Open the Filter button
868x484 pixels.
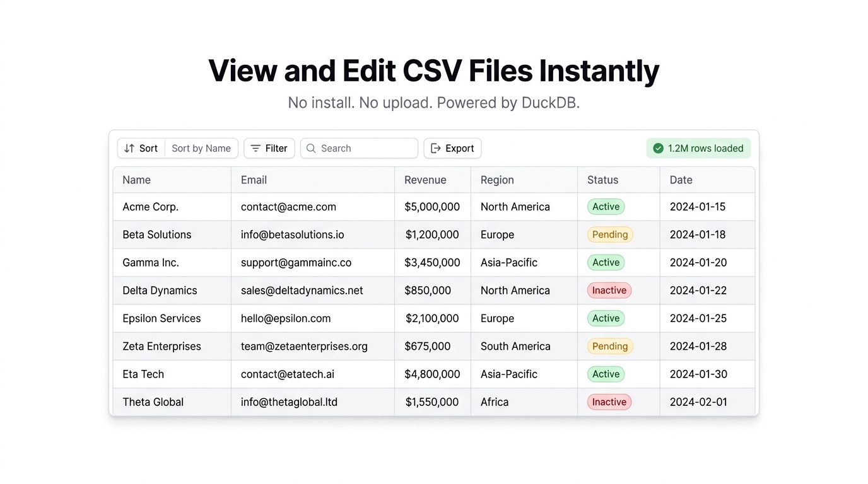coord(269,149)
